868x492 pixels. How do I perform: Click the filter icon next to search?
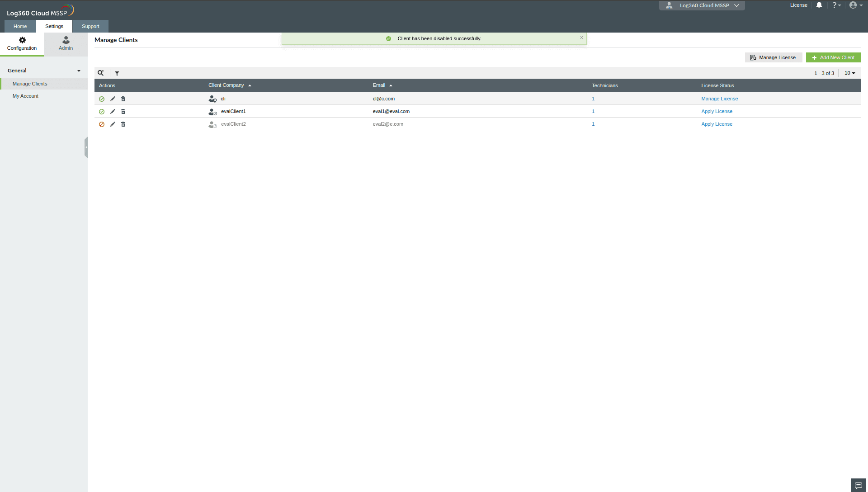click(118, 73)
